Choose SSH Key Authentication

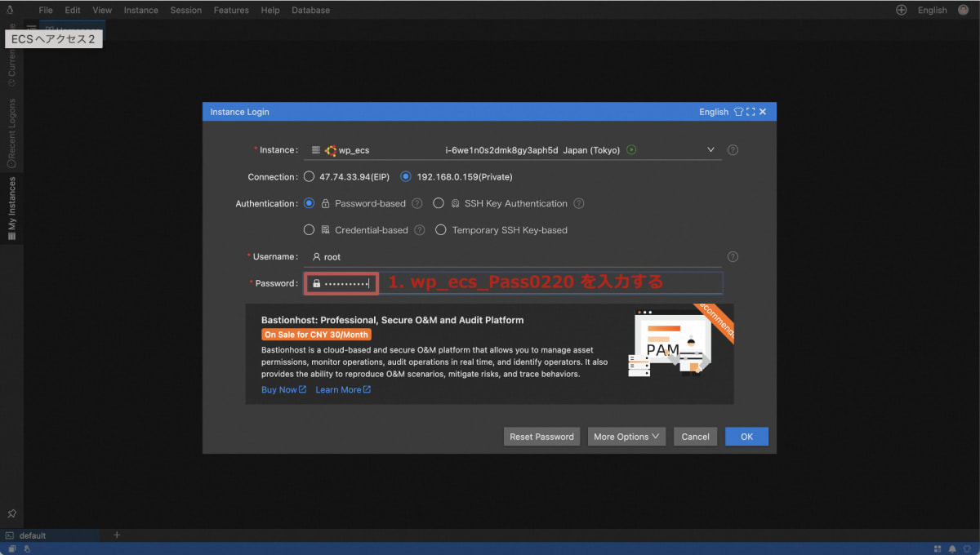pyautogui.click(x=439, y=203)
